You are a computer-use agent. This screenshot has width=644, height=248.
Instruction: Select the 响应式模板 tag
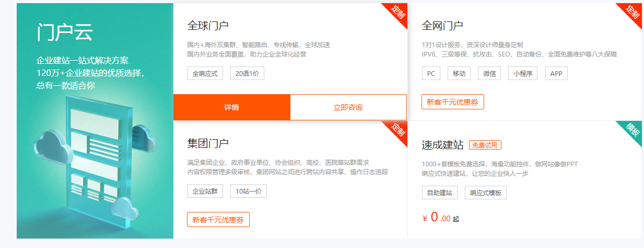486,193
